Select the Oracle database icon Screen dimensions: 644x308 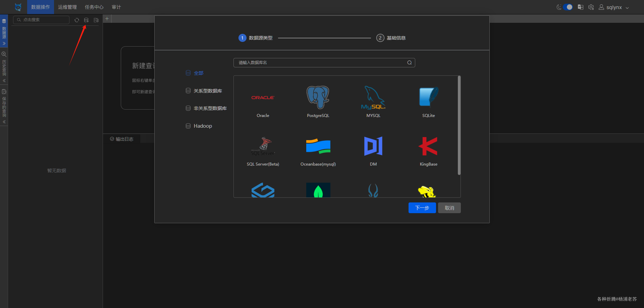click(263, 98)
